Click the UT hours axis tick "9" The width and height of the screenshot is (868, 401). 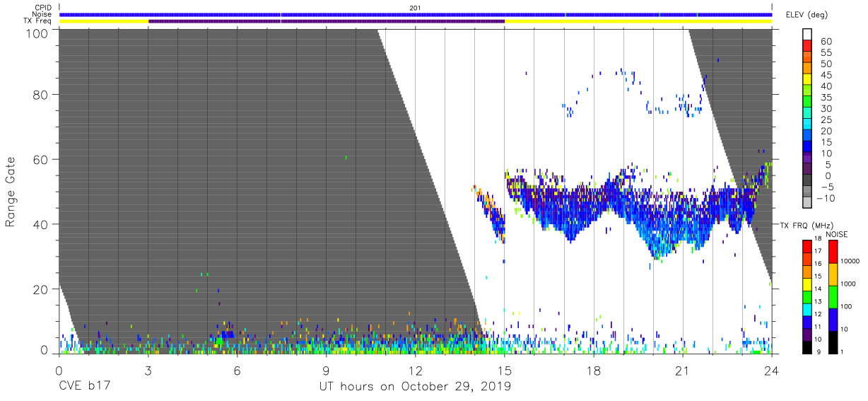tap(326, 370)
